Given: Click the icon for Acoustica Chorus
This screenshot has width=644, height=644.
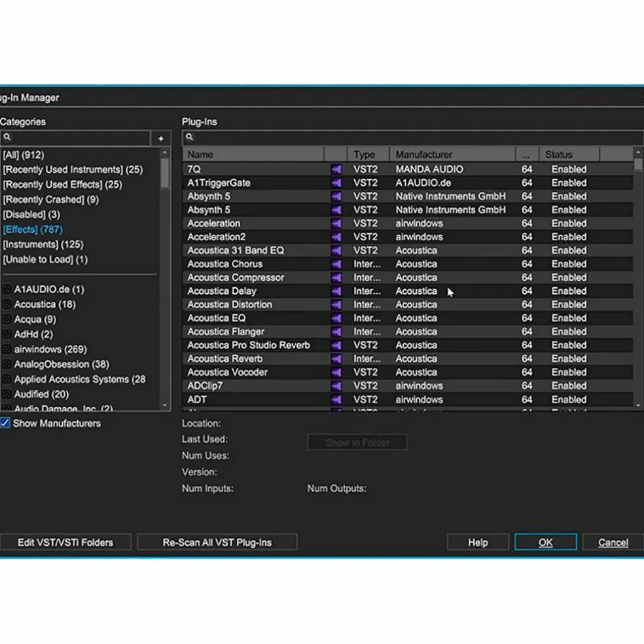Looking at the screenshot, I should click(x=336, y=264).
